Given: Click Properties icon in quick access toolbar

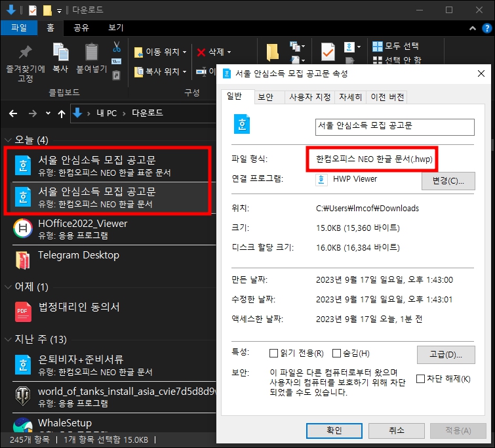Looking at the screenshot, I should coord(33,10).
